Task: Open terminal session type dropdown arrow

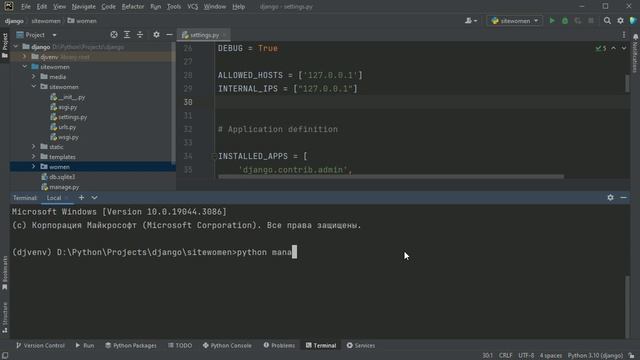Action: [x=94, y=198]
